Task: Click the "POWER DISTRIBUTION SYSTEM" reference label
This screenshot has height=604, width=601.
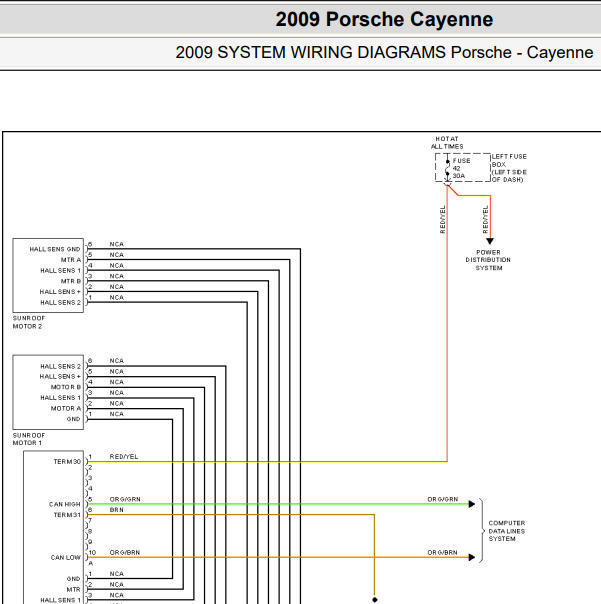Action: pos(488,260)
